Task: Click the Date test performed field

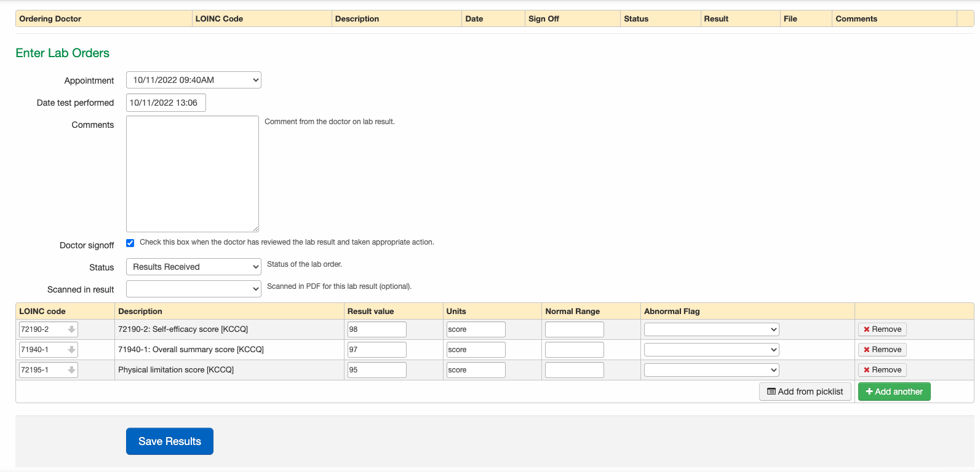Action: (x=166, y=103)
